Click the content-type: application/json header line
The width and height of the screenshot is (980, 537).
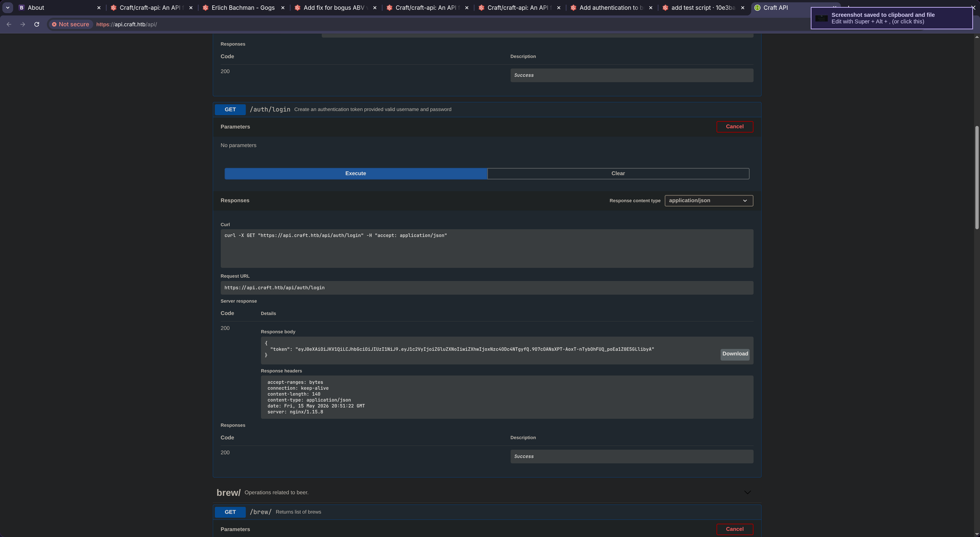[309, 400]
